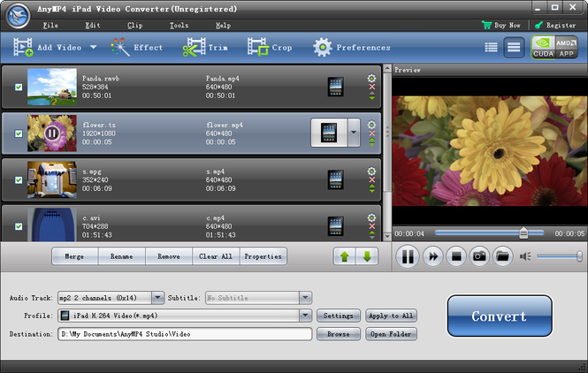This screenshot has height=373, width=588.
Task: Open Preferences from toolbar
Action: 352,47
